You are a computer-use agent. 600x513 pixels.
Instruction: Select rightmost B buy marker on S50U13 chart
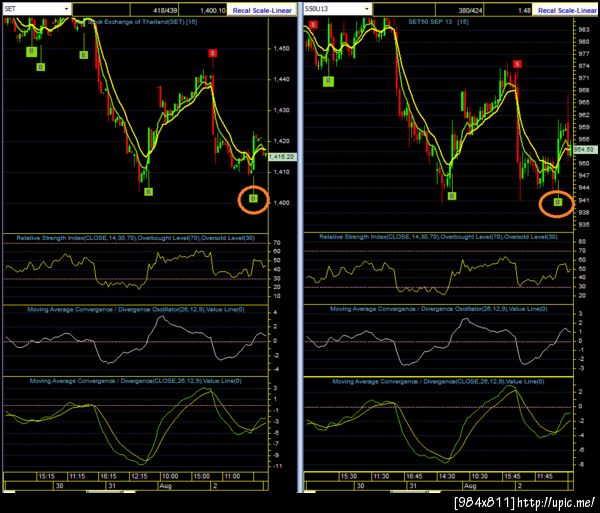pos(558,202)
